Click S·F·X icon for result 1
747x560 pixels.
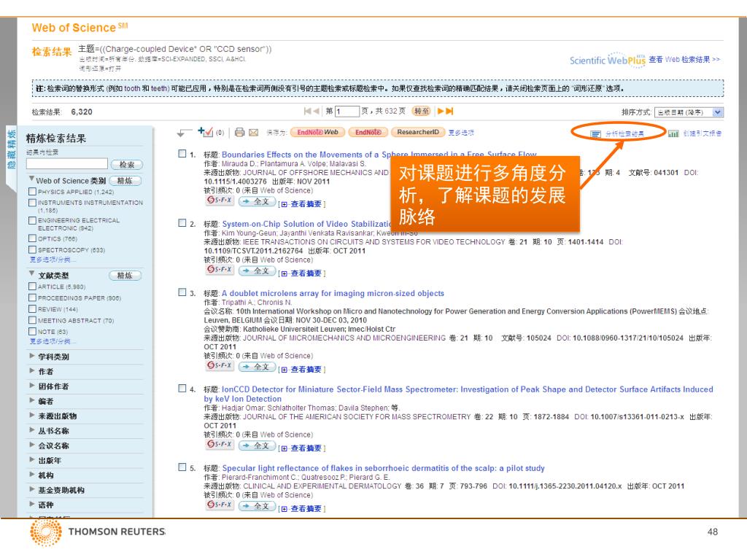tap(220, 201)
